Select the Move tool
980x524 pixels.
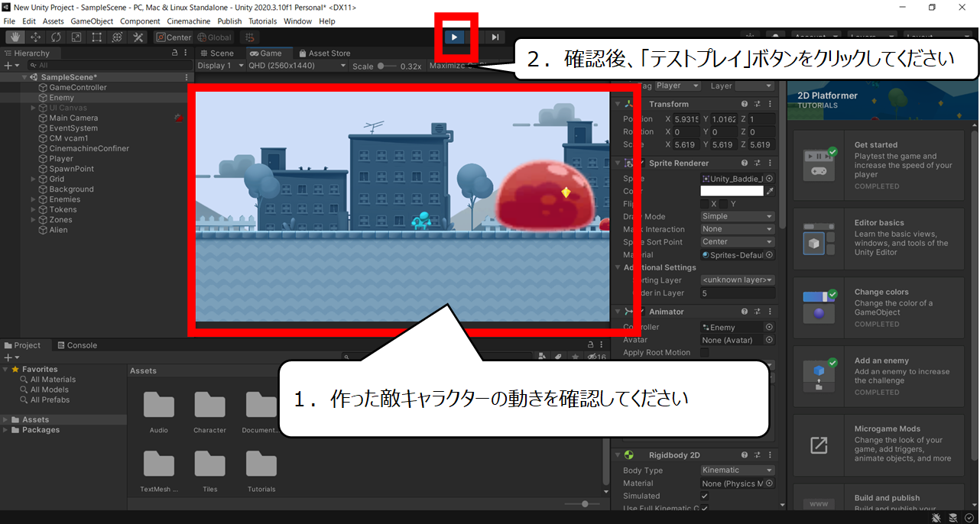click(36, 37)
